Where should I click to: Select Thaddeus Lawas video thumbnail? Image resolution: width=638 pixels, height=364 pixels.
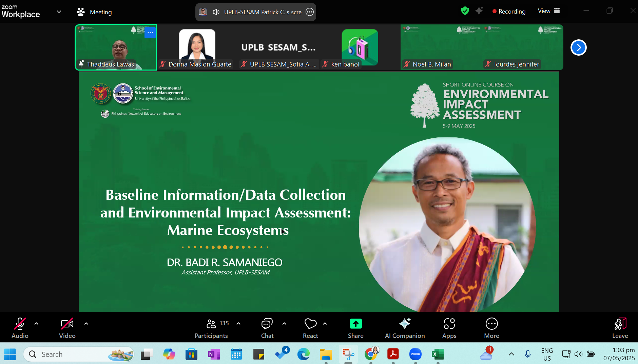point(116,47)
